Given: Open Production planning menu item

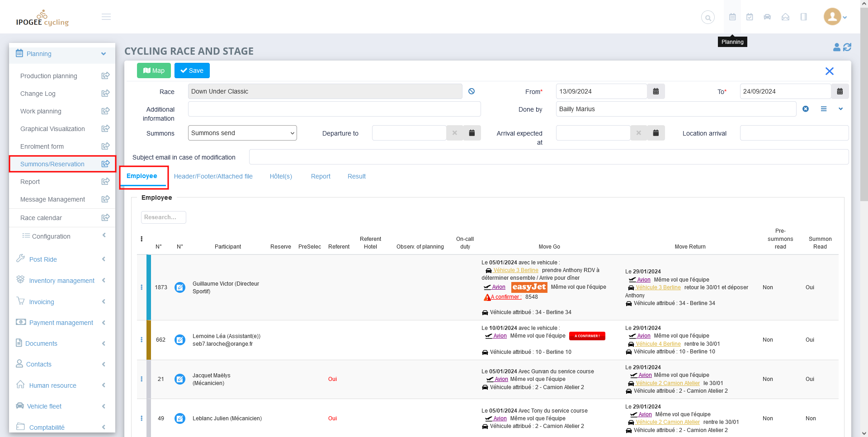Looking at the screenshot, I should [49, 76].
